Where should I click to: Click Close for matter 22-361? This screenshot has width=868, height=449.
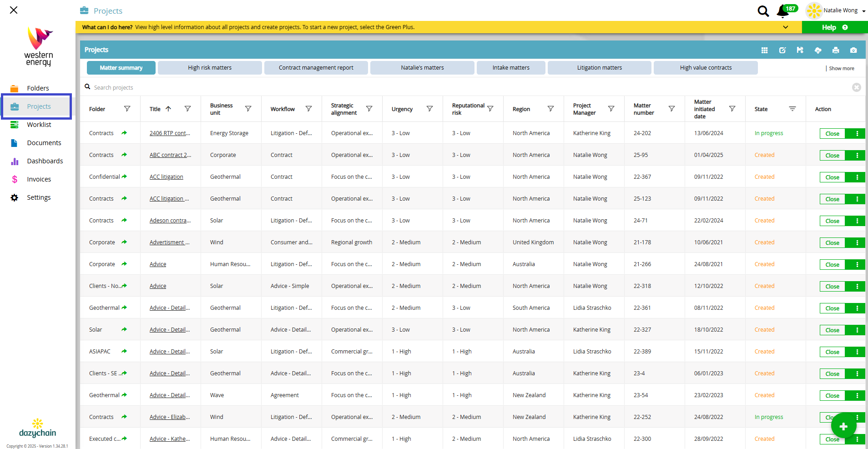click(x=833, y=308)
